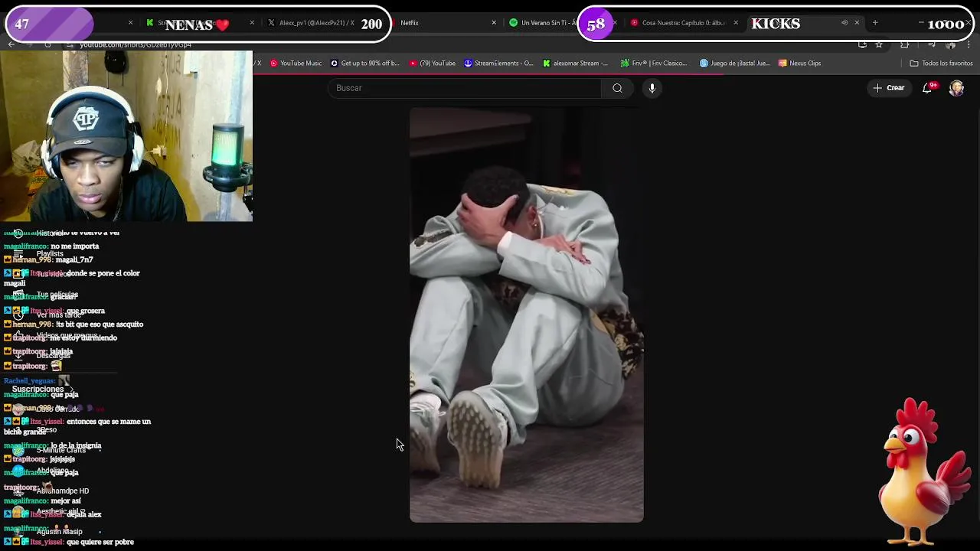Start voice search with the microphone icon
This screenshot has height=551, width=980.
click(x=652, y=88)
